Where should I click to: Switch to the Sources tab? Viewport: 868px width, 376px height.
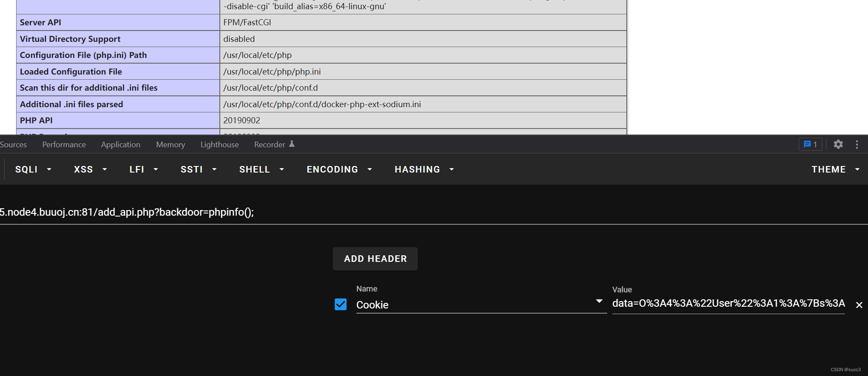pos(13,145)
